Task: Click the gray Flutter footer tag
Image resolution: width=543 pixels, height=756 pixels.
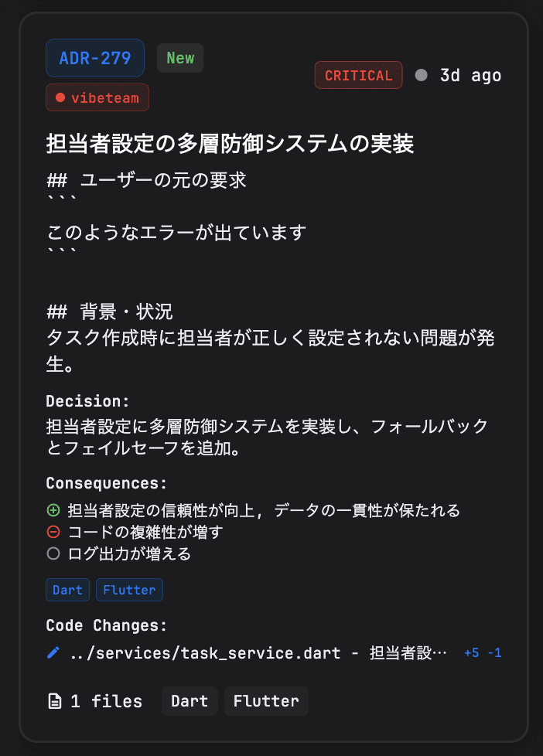Action: pyautogui.click(x=266, y=702)
